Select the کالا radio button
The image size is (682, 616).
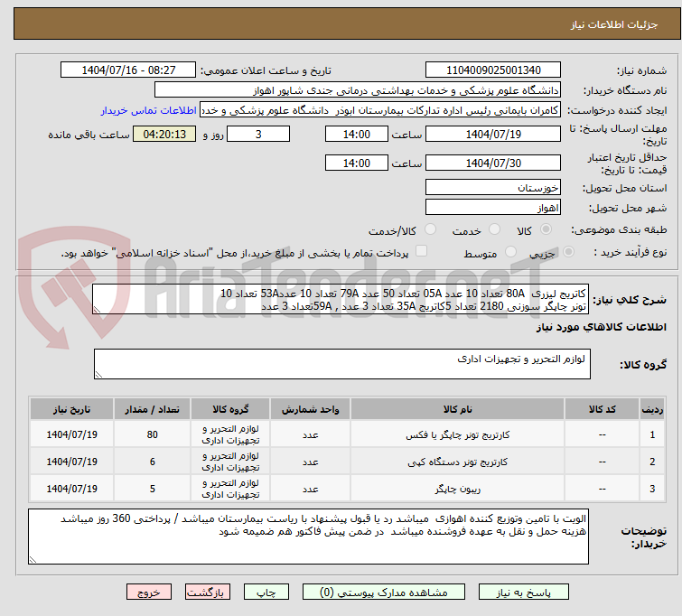(x=546, y=229)
